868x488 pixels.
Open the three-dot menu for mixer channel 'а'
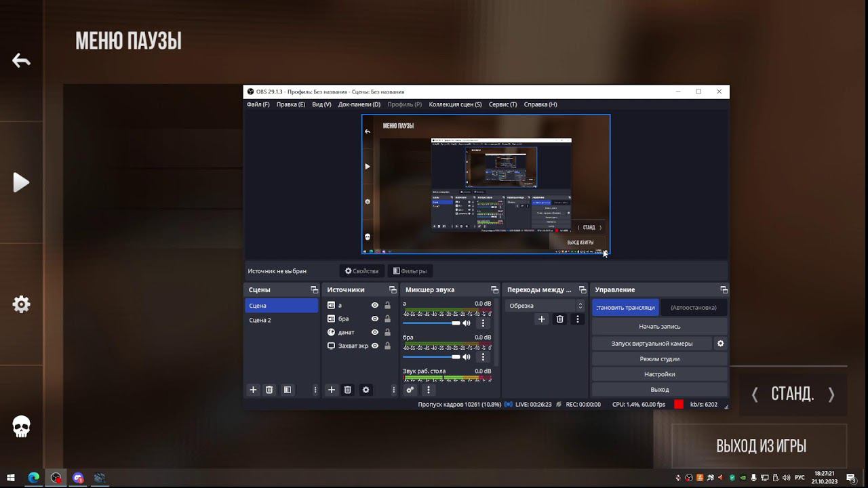coord(483,323)
